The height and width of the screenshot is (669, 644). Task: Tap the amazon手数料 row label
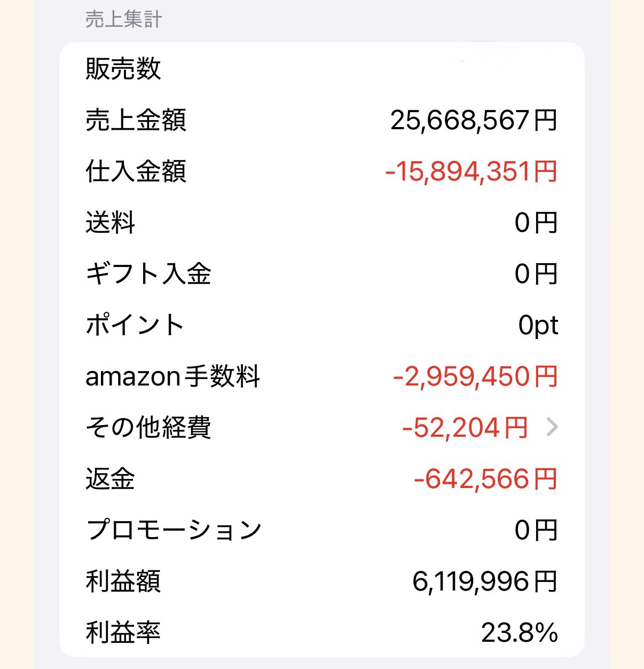(172, 376)
